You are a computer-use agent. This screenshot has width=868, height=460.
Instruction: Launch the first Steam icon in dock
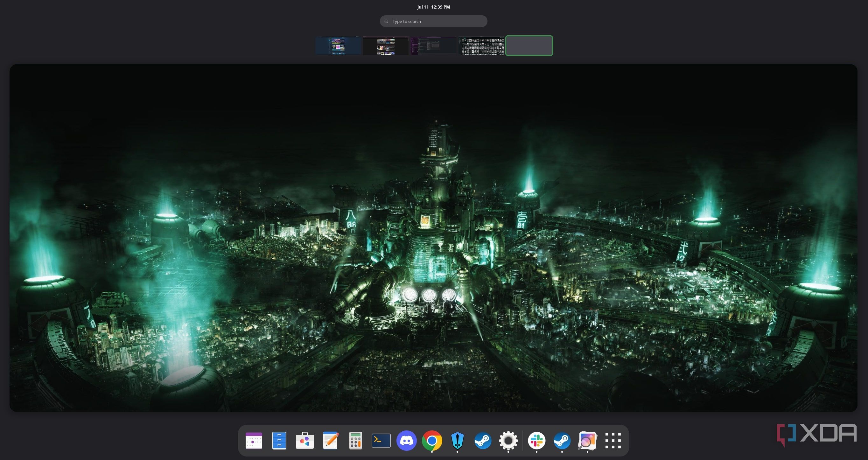click(483, 441)
